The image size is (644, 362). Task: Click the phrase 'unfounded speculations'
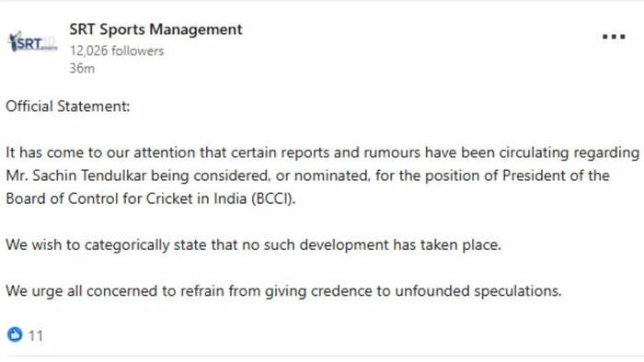[478, 291]
